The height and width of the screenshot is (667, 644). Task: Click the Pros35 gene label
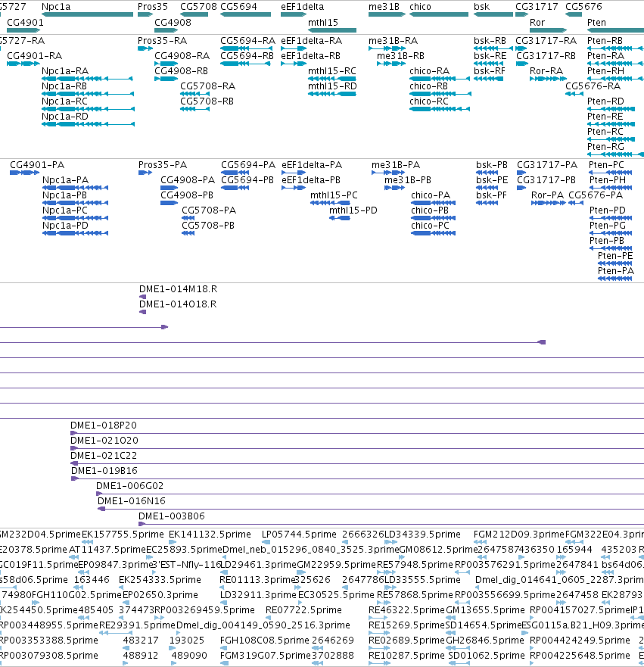click(153, 7)
